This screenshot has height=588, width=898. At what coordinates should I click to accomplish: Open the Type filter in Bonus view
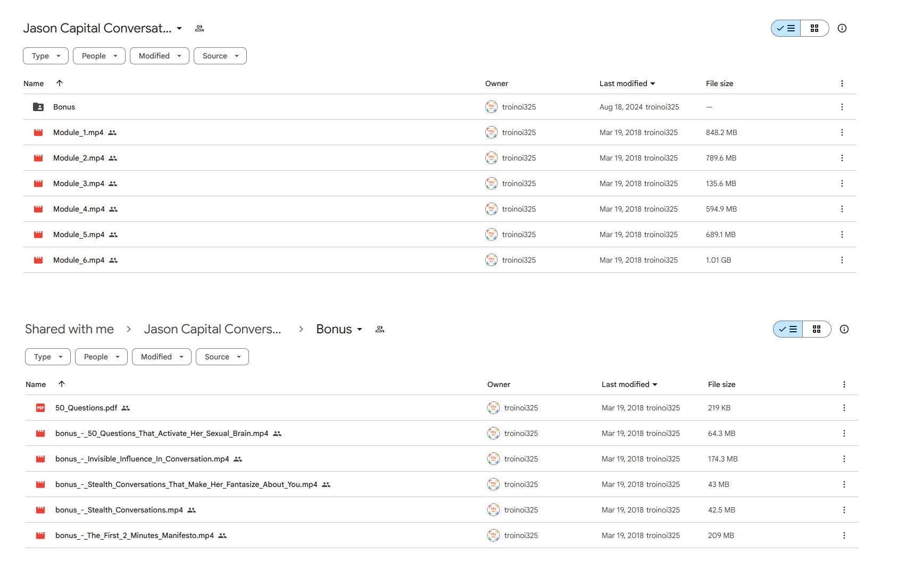pos(48,357)
